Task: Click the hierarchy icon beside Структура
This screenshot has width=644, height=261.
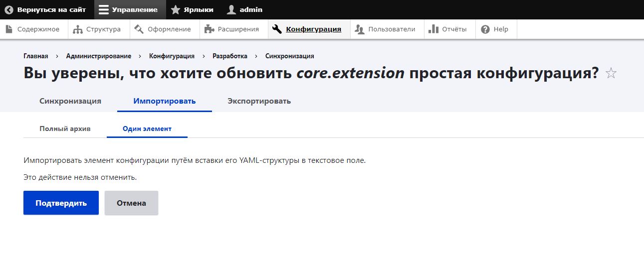Action: tap(78, 29)
